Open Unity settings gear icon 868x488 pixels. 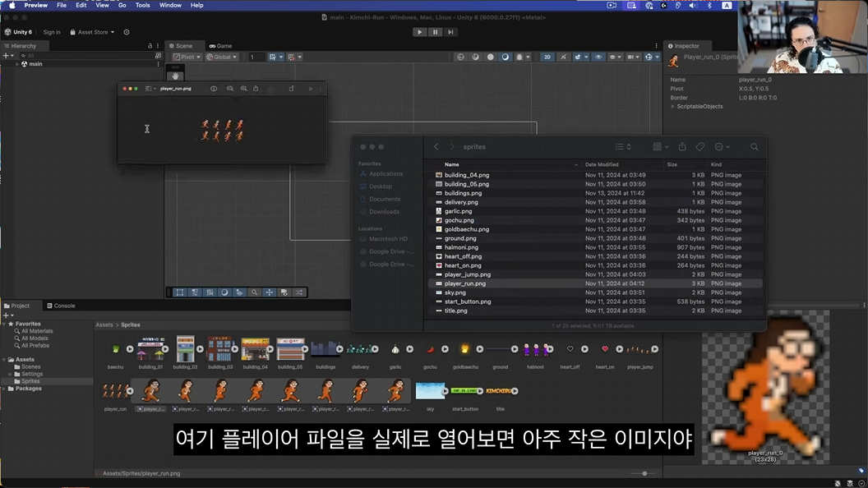tap(127, 32)
